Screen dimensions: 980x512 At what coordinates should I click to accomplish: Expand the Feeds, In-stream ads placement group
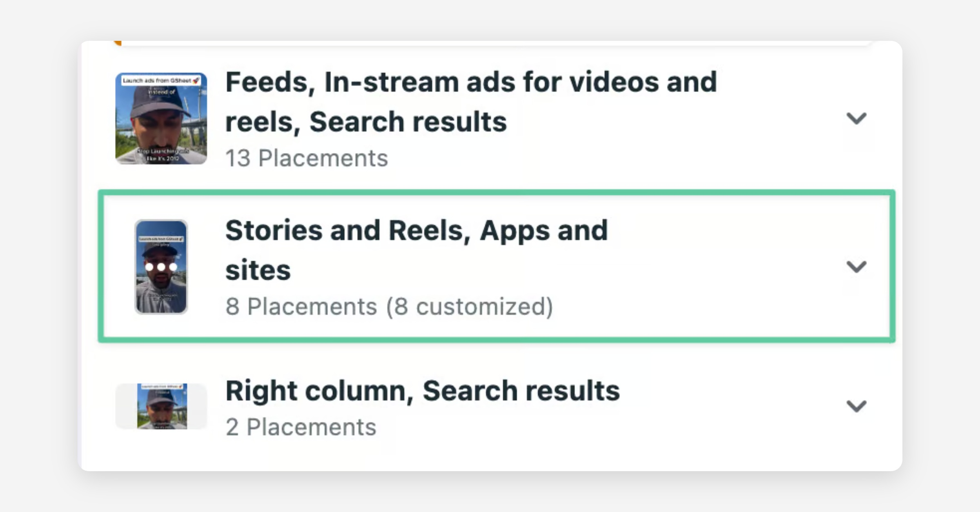point(856,118)
